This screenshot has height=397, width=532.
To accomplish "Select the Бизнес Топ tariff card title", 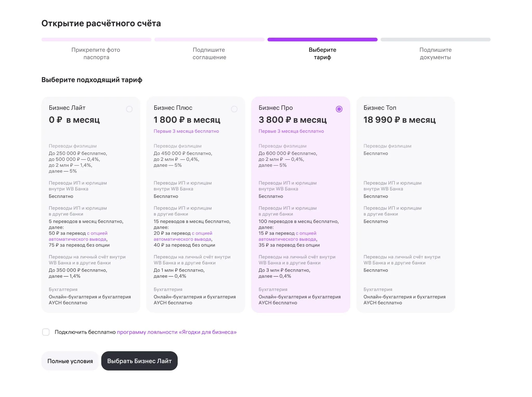I will [380, 108].
